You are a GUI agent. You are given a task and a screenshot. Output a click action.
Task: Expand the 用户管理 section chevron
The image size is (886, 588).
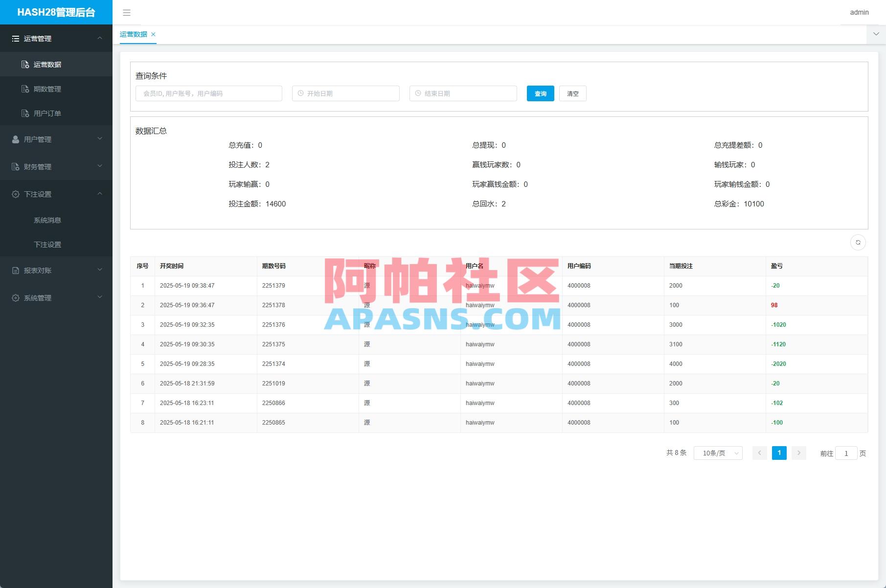pyautogui.click(x=100, y=139)
